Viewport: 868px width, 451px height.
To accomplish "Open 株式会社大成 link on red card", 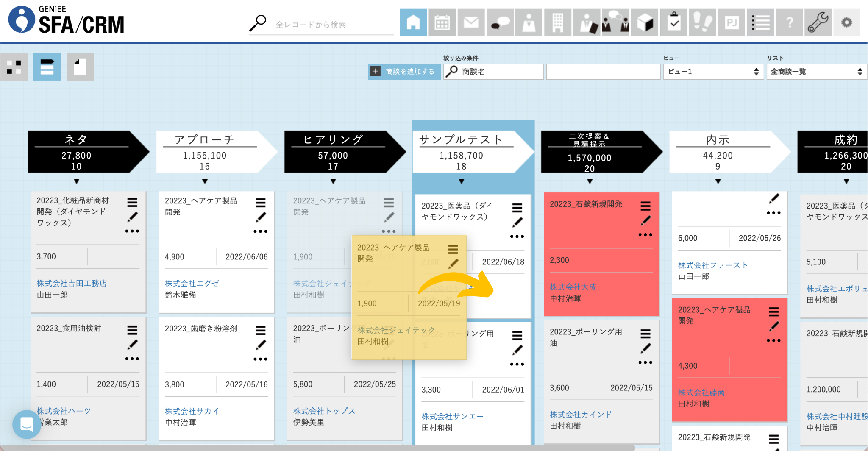I will [573, 287].
